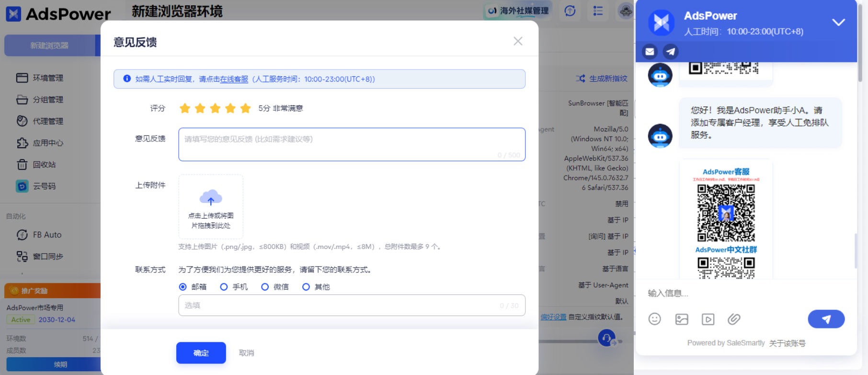Open 回收站 in the sidebar
Viewport: 868px width, 375px height.
pyautogui.click(x=36, y=164)
